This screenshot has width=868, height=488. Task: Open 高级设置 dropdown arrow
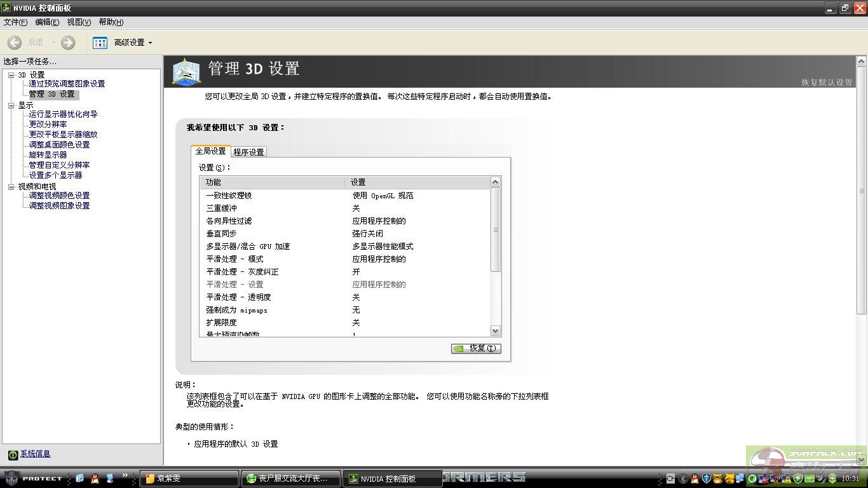tap(150, 43)
